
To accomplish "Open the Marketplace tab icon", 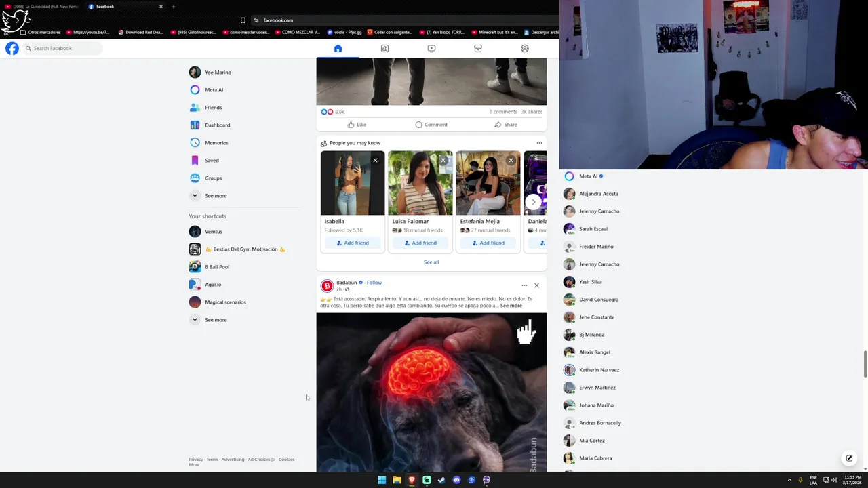I will click(478, 48).
